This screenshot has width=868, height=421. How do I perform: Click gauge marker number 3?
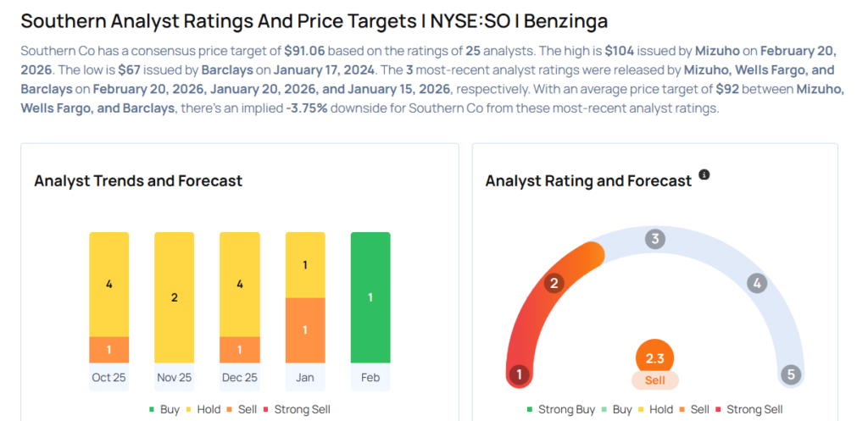pyautogui.click(x=654, y=239)
